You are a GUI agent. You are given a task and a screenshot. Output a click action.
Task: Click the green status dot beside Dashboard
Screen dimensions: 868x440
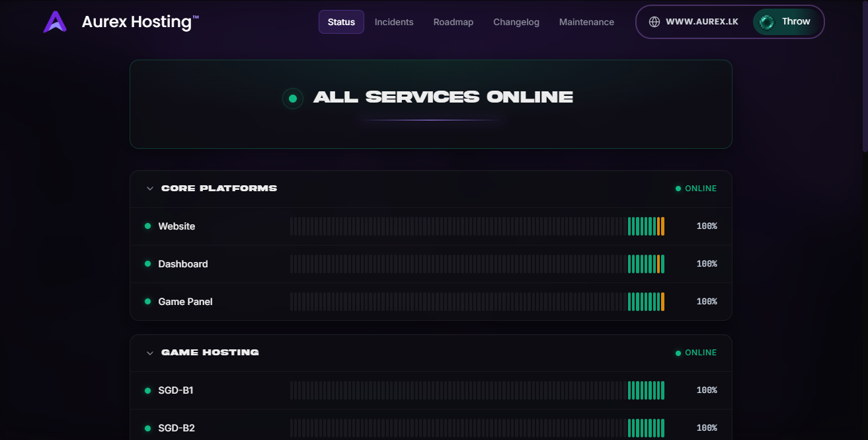coord(147,264)
